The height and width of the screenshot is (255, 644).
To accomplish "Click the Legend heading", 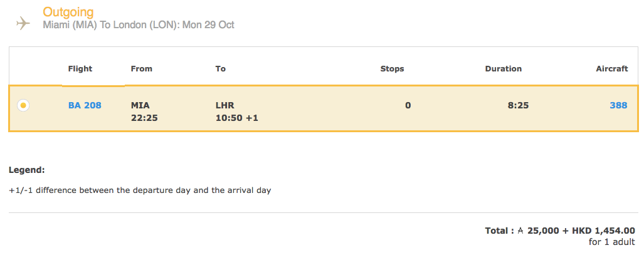I will (x=26, y=170).
